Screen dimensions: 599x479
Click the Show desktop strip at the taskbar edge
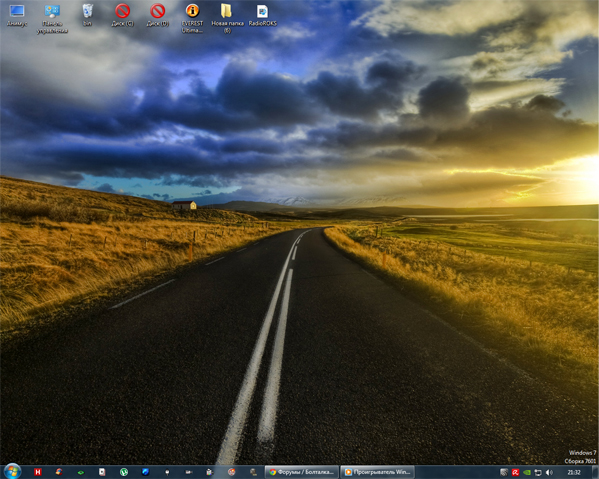point(595,472)
